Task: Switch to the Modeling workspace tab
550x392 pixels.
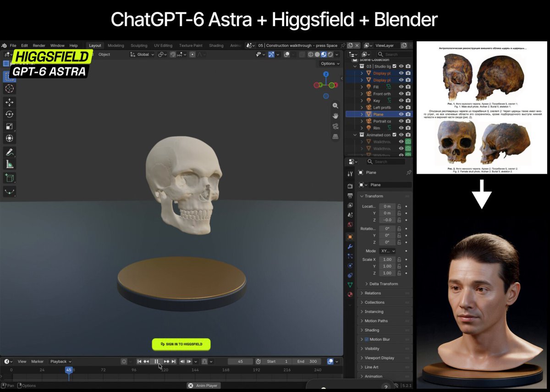Action: (116, 45)
